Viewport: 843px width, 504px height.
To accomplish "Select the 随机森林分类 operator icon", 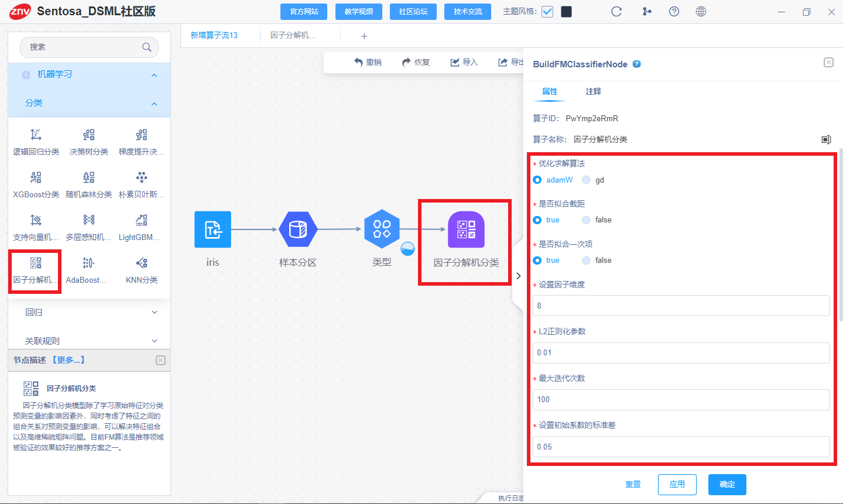I will click(89, 177).
